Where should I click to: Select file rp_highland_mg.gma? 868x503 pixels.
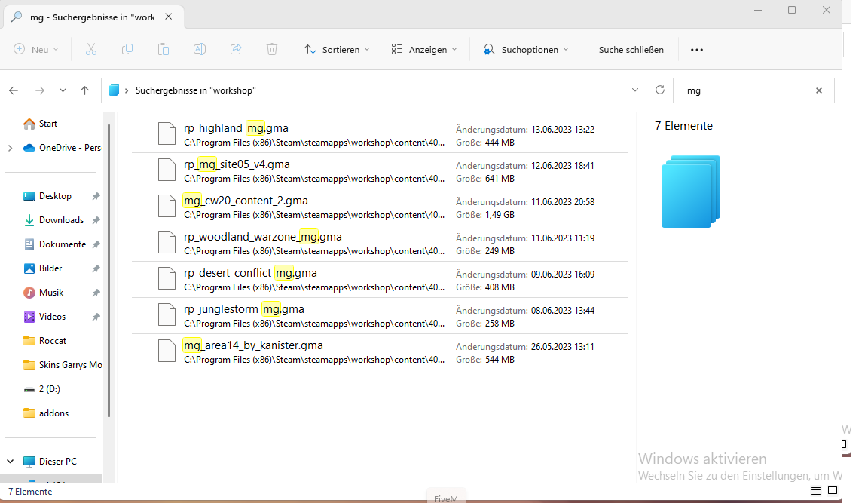(x=380, y=135)
